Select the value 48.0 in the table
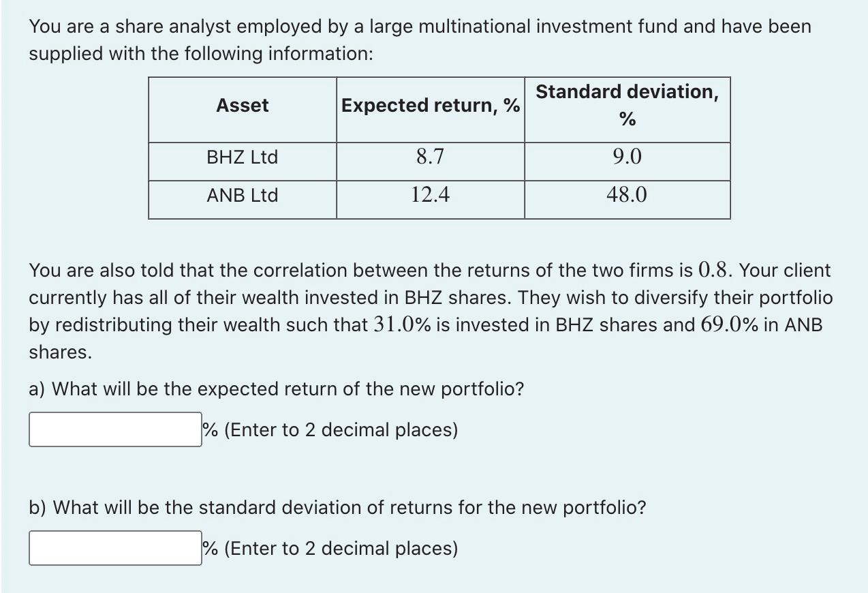This screenshot has width=868, height=593. (x=627, y=196)
